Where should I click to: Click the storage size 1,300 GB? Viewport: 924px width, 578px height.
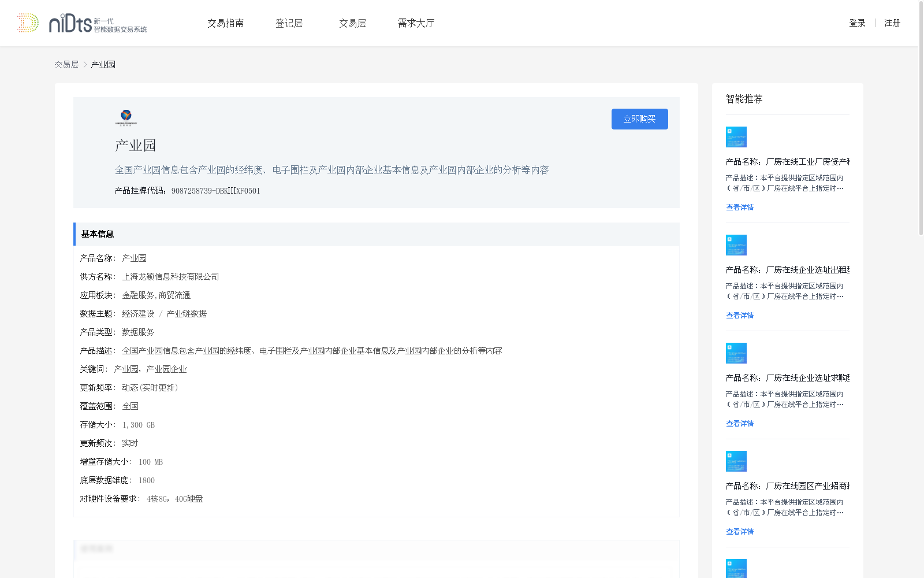tap(139, 425)
